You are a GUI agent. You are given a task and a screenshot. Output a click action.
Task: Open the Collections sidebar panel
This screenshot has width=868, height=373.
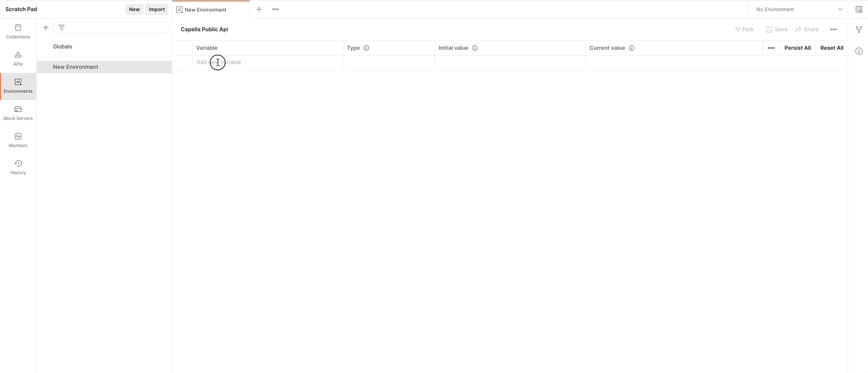[18, 32]
